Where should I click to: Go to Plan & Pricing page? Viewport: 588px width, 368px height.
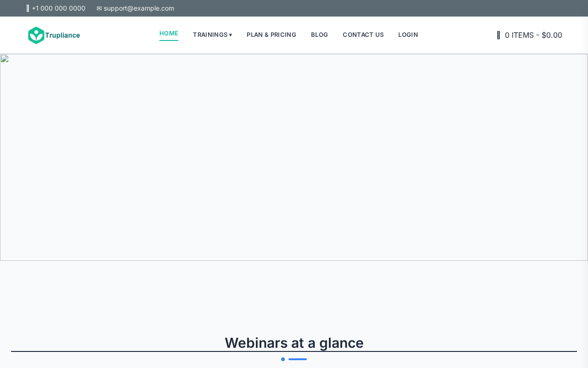click(x=271, y=35)
